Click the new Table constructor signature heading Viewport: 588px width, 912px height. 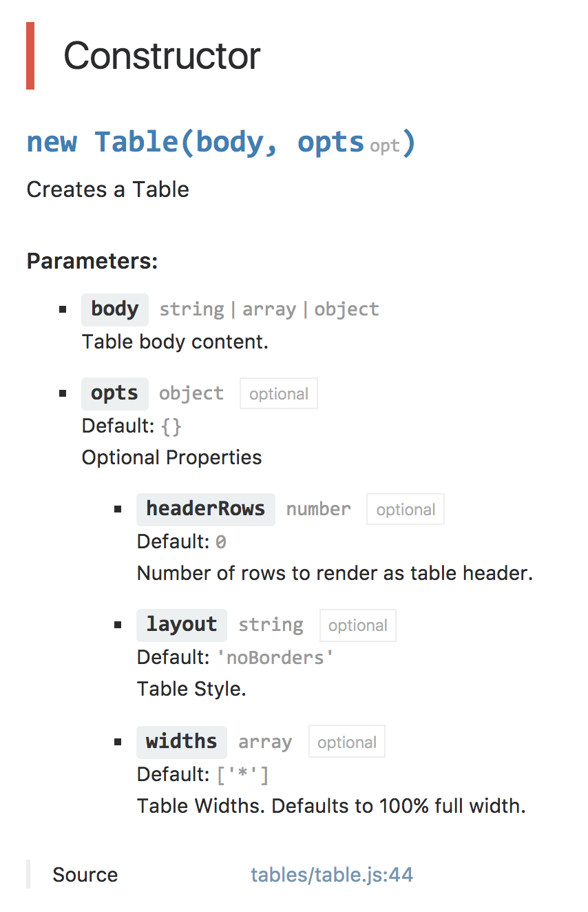click(221, 143)
